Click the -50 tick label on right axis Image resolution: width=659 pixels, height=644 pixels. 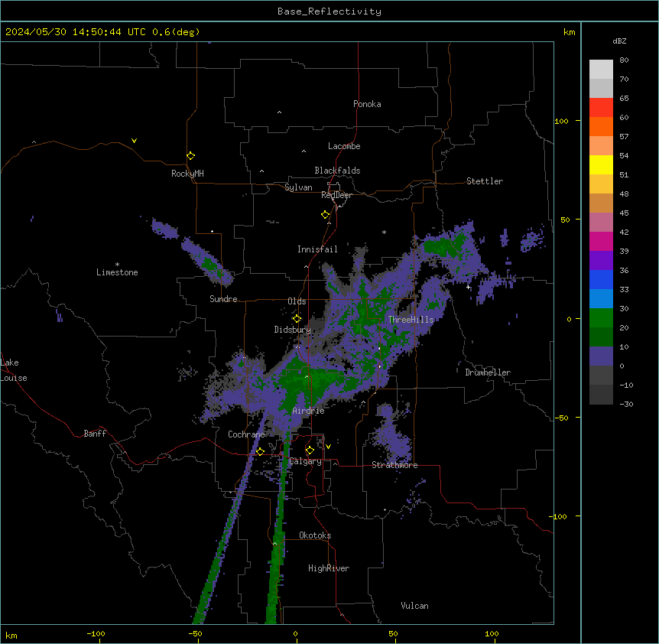tap(561, 418)
